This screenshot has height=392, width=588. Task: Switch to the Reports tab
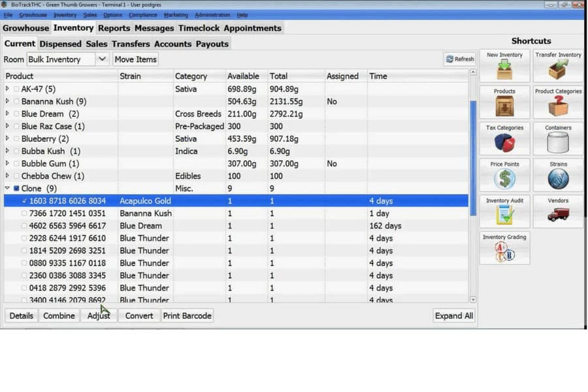[114, 28]
